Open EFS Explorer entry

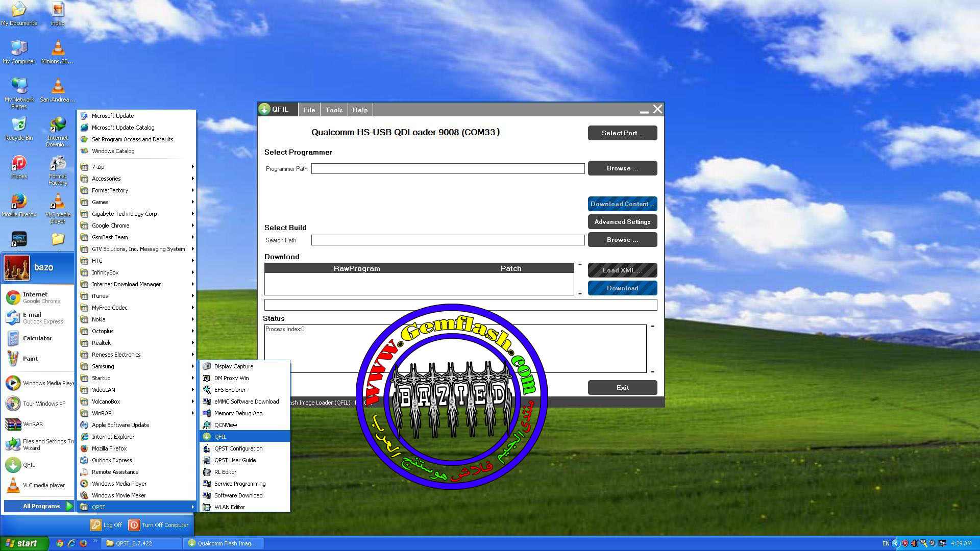[x=244, y=390]
